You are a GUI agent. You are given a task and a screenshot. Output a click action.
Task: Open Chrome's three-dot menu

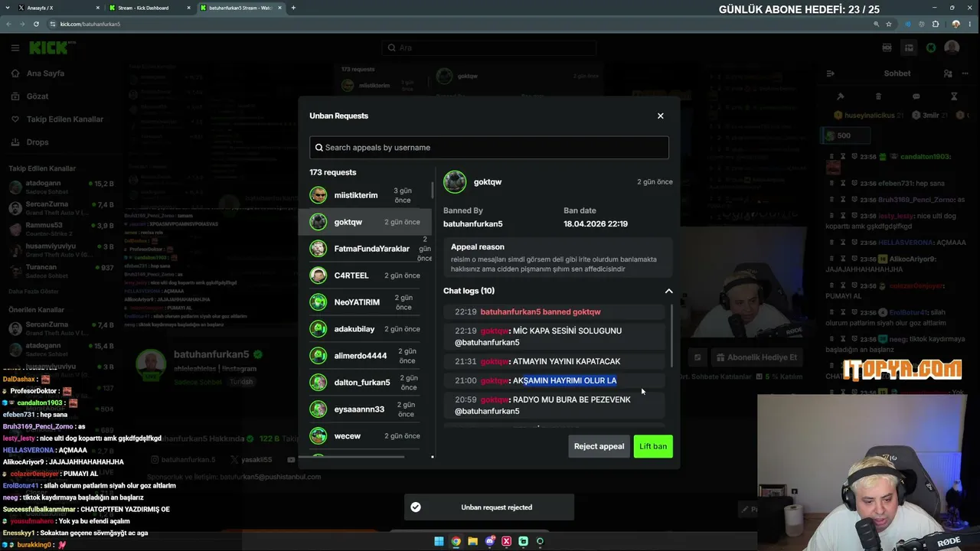970,24
